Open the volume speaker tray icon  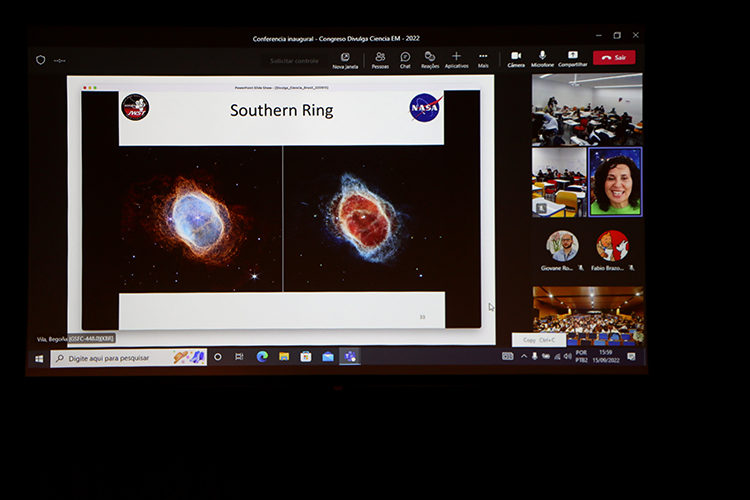(567, 356)
